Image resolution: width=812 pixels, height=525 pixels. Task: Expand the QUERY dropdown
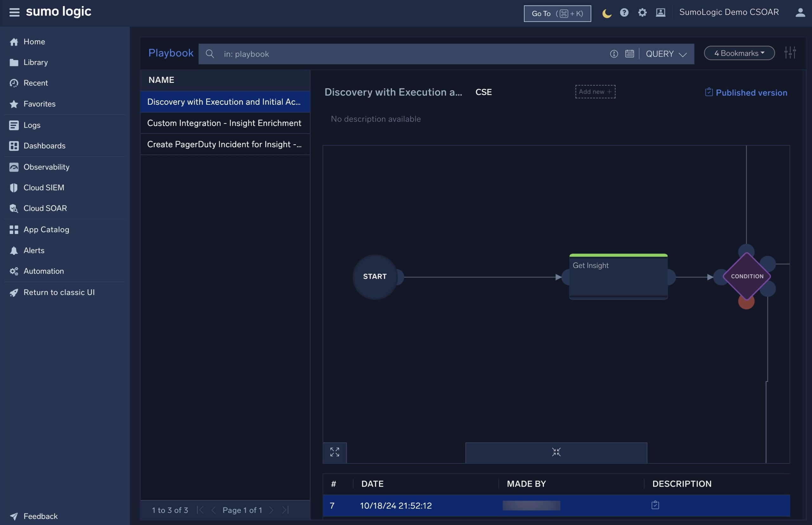click(666, 54)
